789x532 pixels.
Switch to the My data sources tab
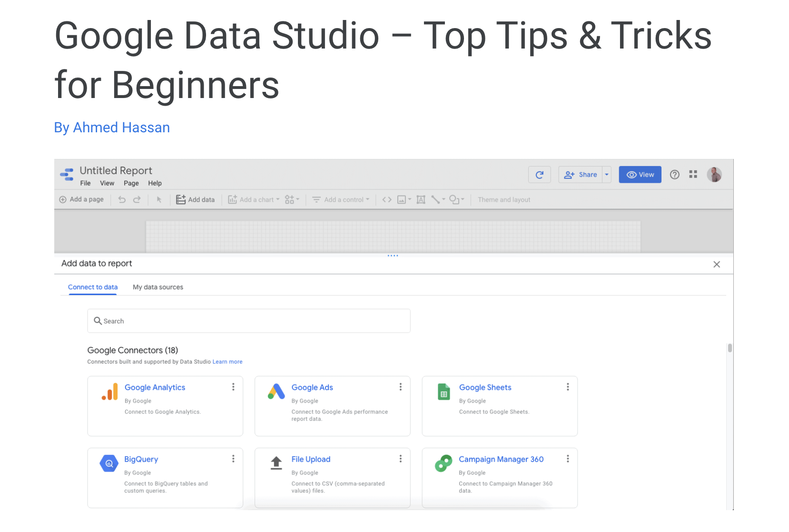point(158,287)
